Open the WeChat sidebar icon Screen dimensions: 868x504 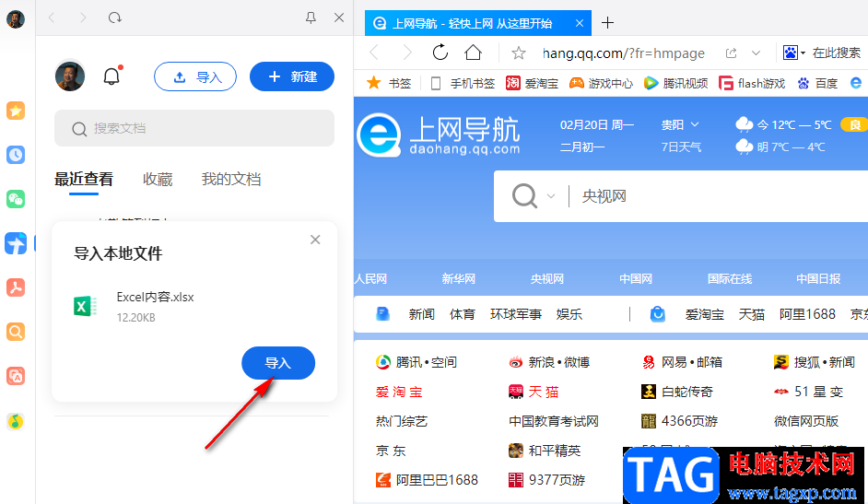coord(16,199)
